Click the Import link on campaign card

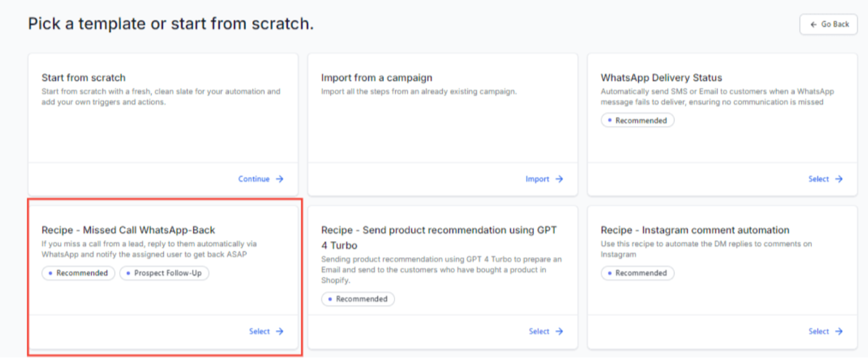(x=537, y=179)
